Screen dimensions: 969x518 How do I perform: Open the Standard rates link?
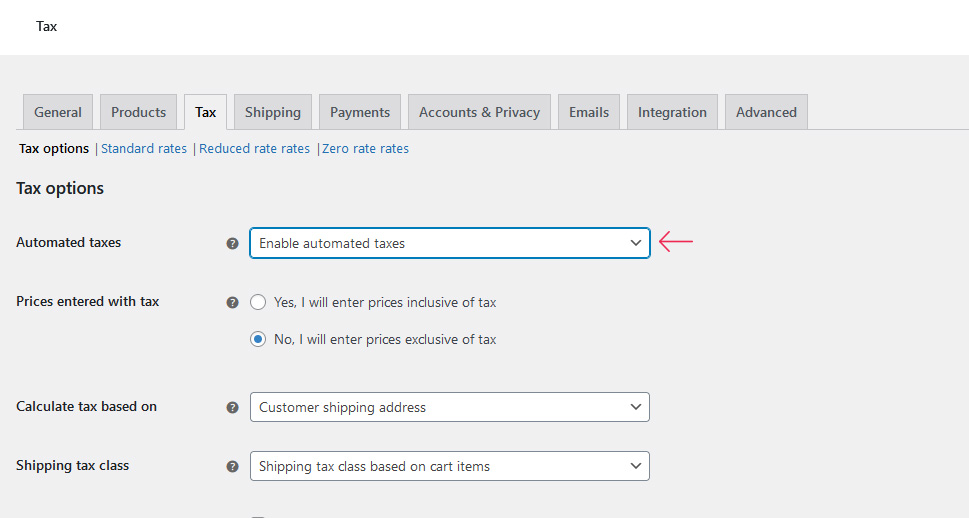pyautogui.click(x=144, y=149)
